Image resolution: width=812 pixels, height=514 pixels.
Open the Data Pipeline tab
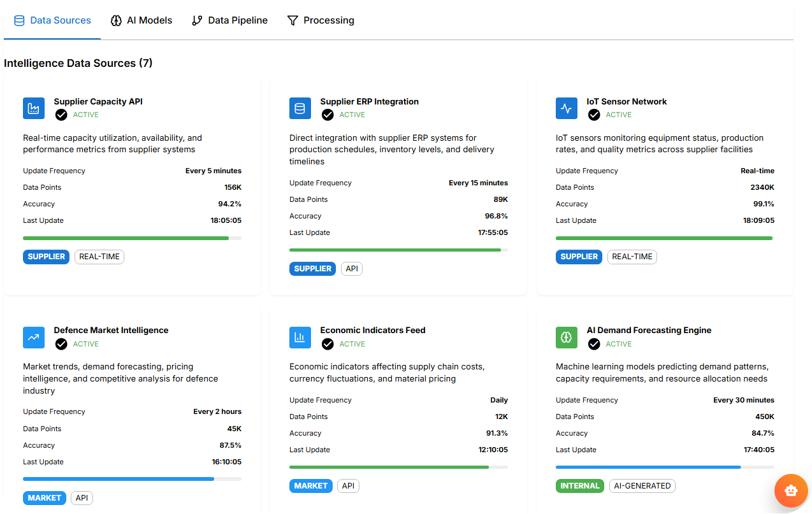click(x=230, y=20)
